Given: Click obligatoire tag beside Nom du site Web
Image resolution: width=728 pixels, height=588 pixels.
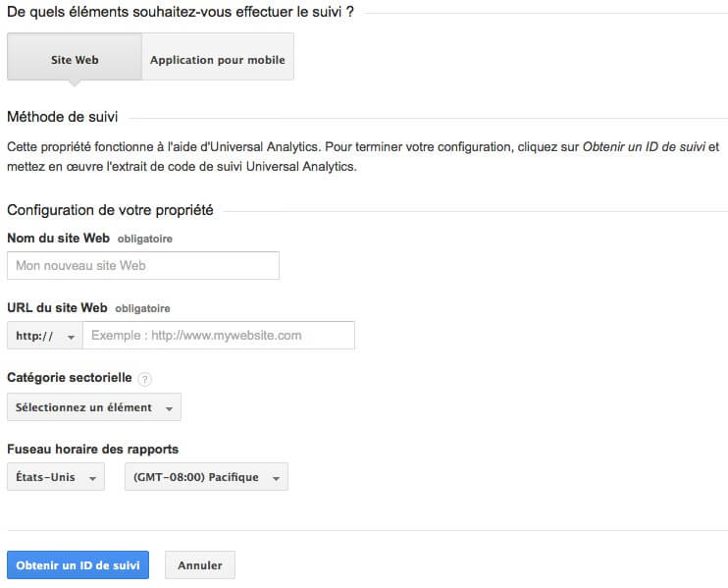Looking at the screenshot, I should (x=146, y=239).
